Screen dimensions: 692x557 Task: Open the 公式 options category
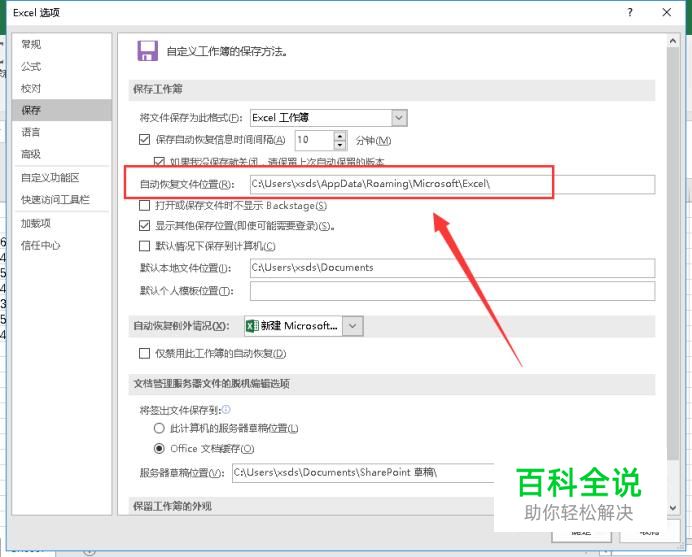point(31,66)
